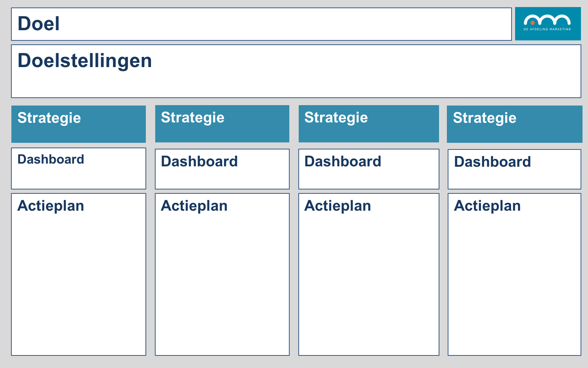This screenshot has height=368, width=588.
Task: Click the 'Strategie' text in the third header
Action: click(x=336, y=118)
